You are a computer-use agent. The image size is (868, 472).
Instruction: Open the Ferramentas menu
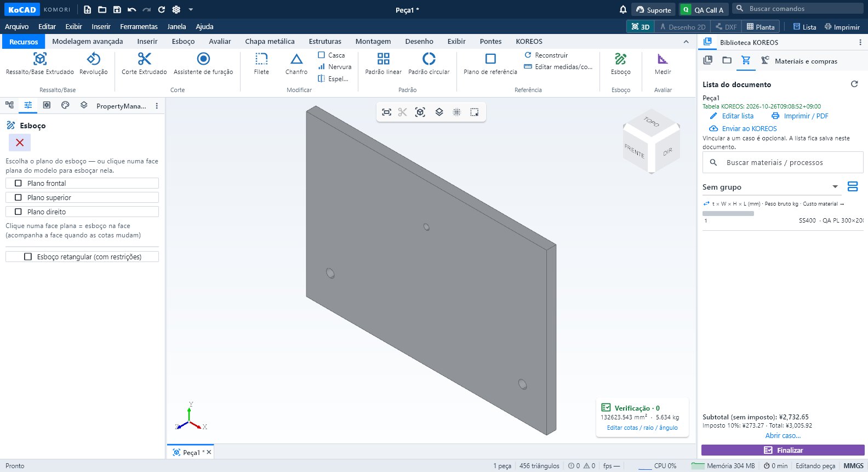tap(139, 26)
